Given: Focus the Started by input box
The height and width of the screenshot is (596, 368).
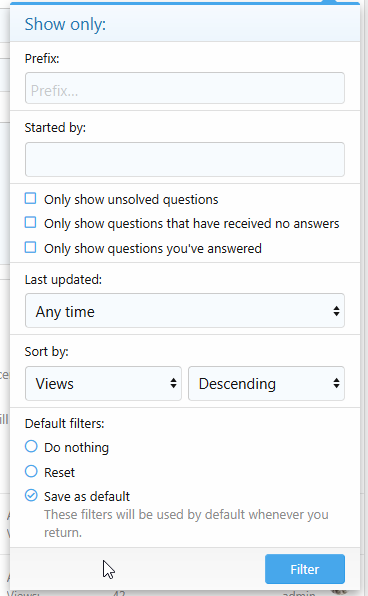Looking at the screenshot, I should 185,160.
